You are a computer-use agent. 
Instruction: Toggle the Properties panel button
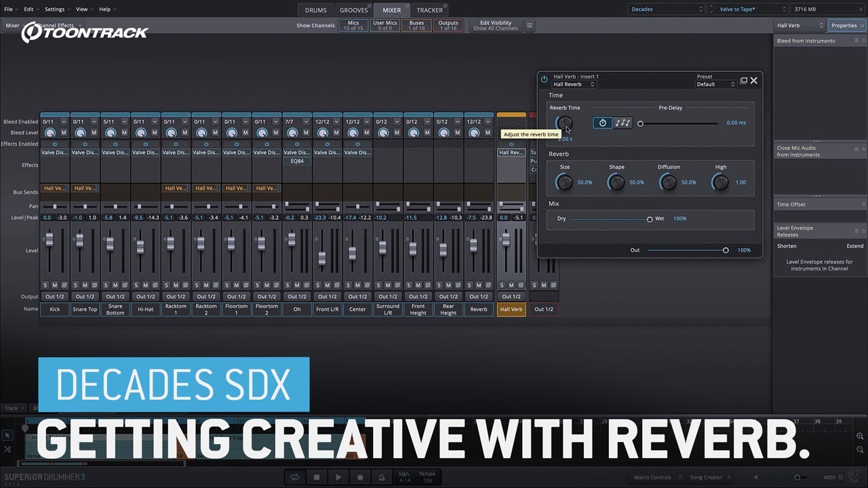pos(847,25)
